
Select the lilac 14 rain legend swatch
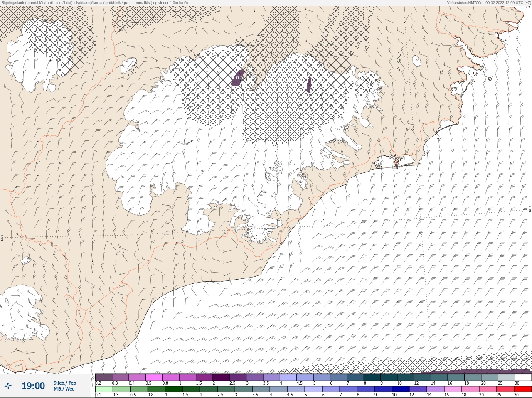pyautogui.click(x=435, y=389)
